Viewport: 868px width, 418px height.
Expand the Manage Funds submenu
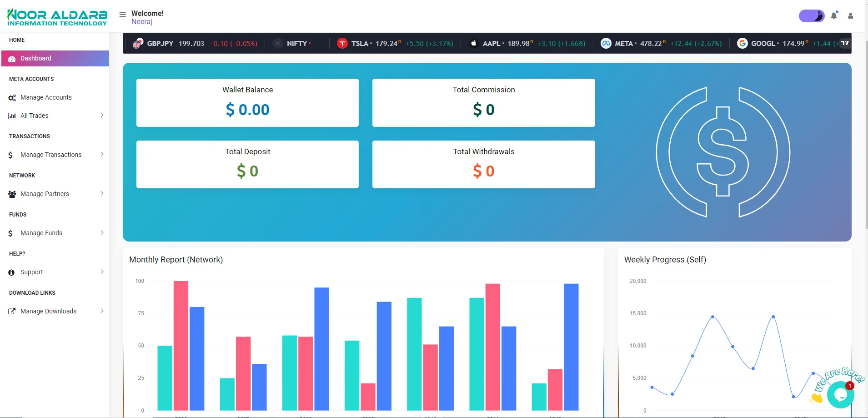coord(102,232)
